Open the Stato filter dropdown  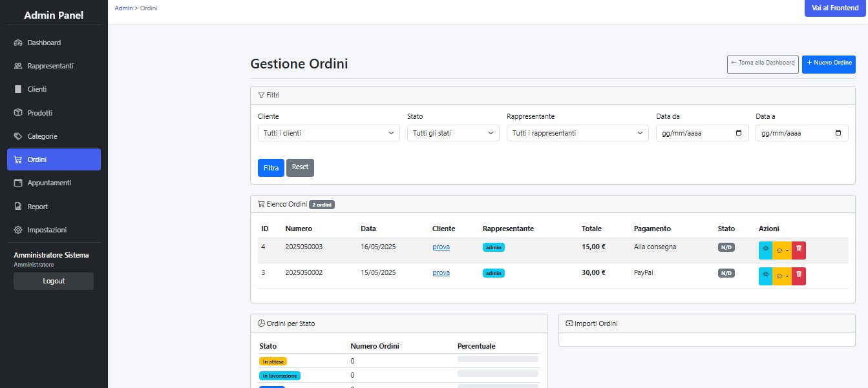[452, 133]
